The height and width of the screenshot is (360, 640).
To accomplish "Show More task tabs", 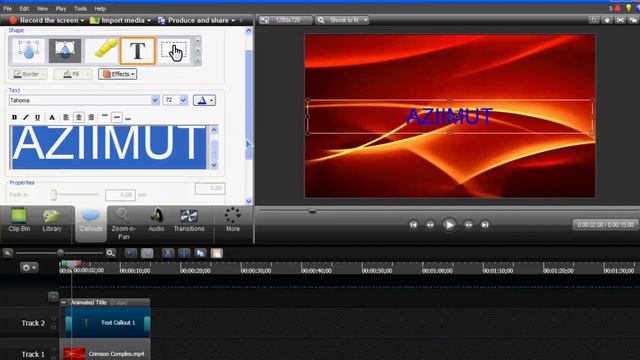I will [233, 220].
